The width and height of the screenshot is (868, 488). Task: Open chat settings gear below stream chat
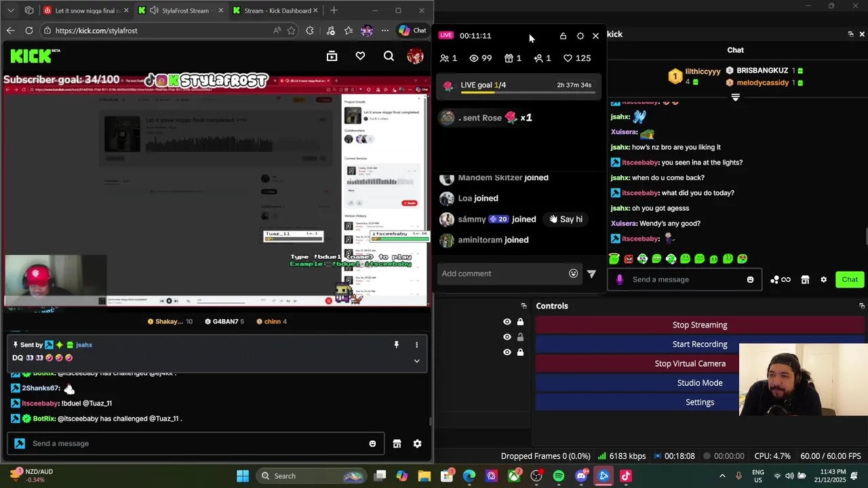(417, 443)
